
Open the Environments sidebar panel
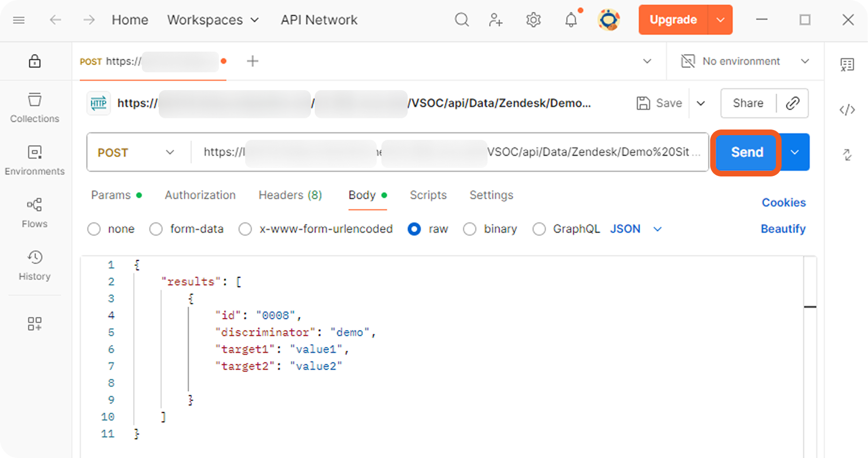tap(35, 160)
